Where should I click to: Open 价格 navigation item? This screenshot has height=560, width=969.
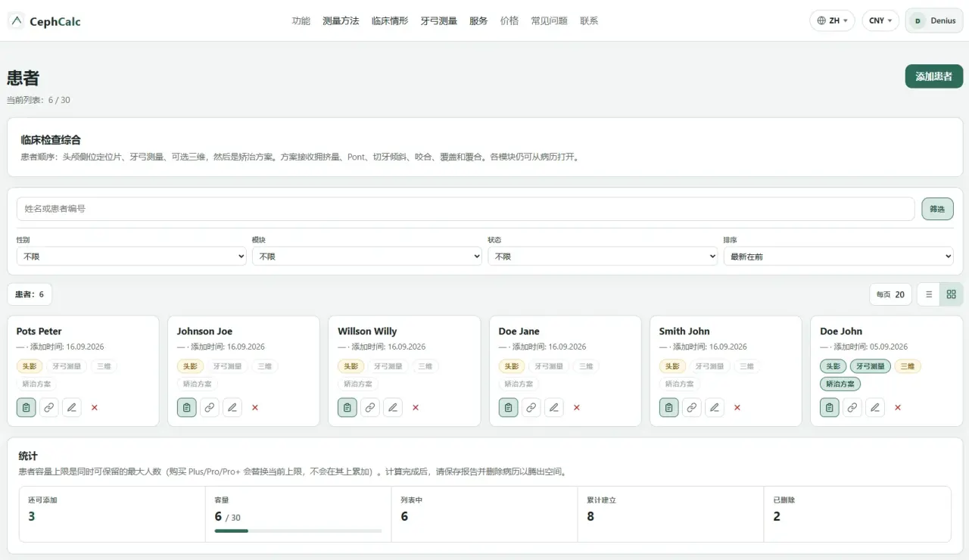click(509, 21)
